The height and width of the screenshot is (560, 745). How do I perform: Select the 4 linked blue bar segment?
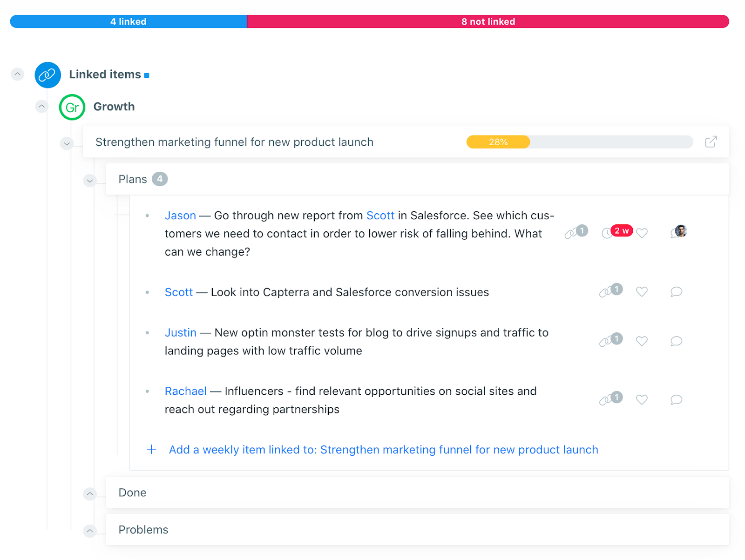coord(129,21)
